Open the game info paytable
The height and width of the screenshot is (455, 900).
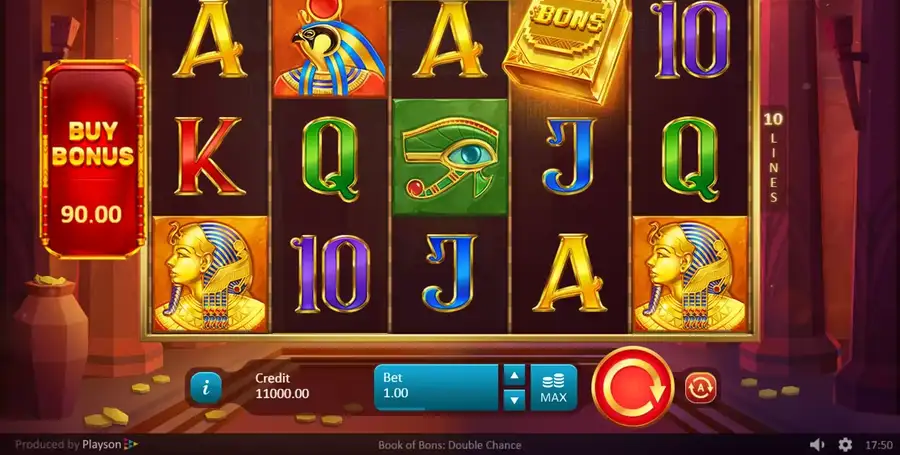[x=205, y=388]
